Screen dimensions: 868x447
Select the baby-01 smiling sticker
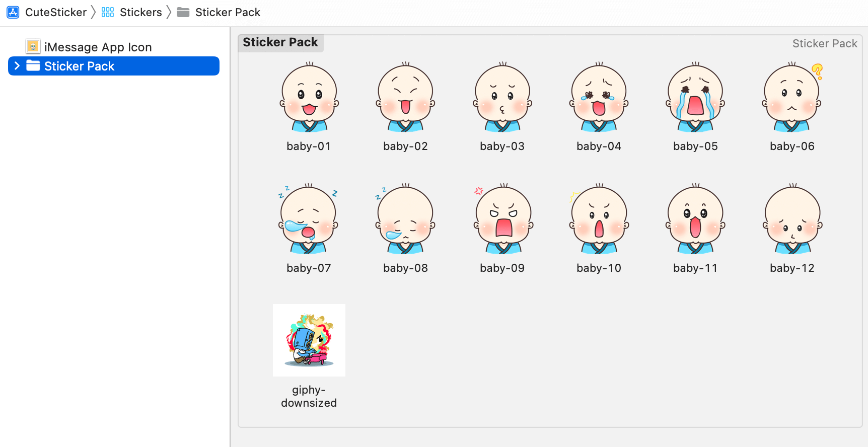309,98
